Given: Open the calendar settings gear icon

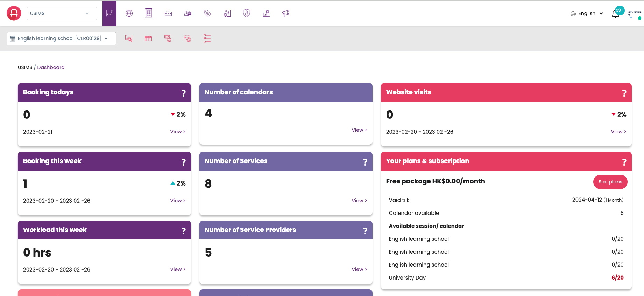Looking at the screenshot, I should point(168,38).
